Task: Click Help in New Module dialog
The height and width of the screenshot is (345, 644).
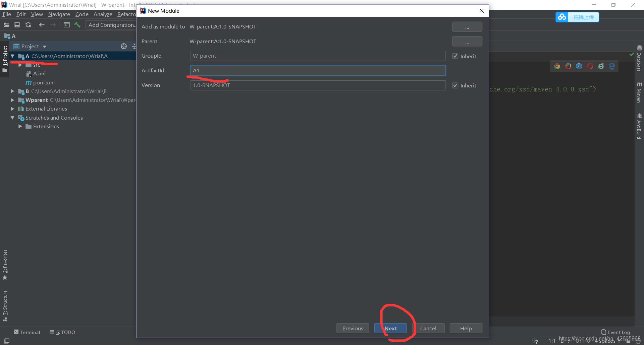Action: tap(466, 328)
